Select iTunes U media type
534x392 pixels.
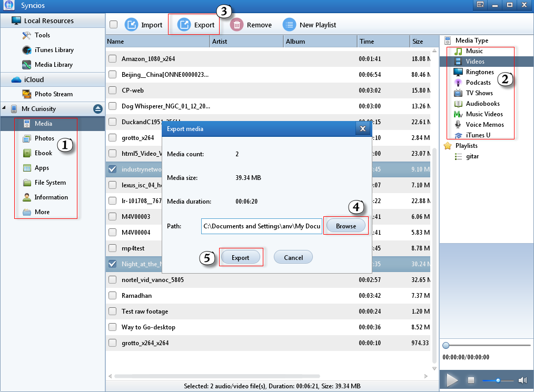coord(478,135)
